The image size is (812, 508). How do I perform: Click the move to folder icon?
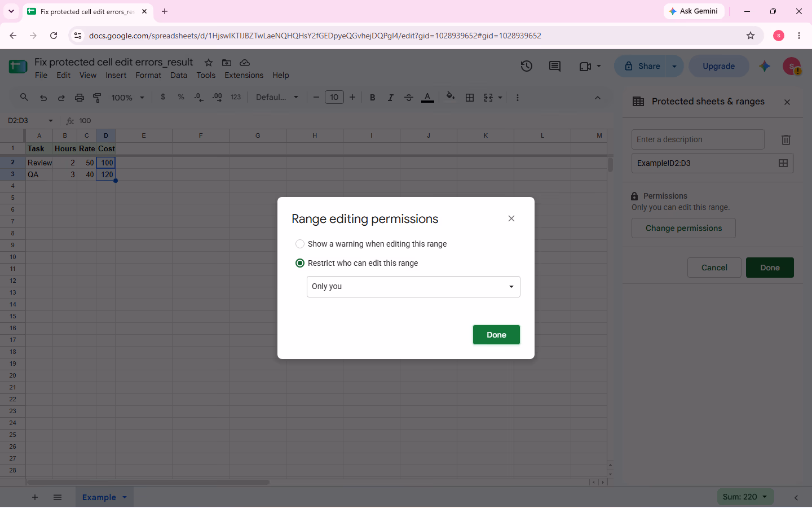(227, 63)
